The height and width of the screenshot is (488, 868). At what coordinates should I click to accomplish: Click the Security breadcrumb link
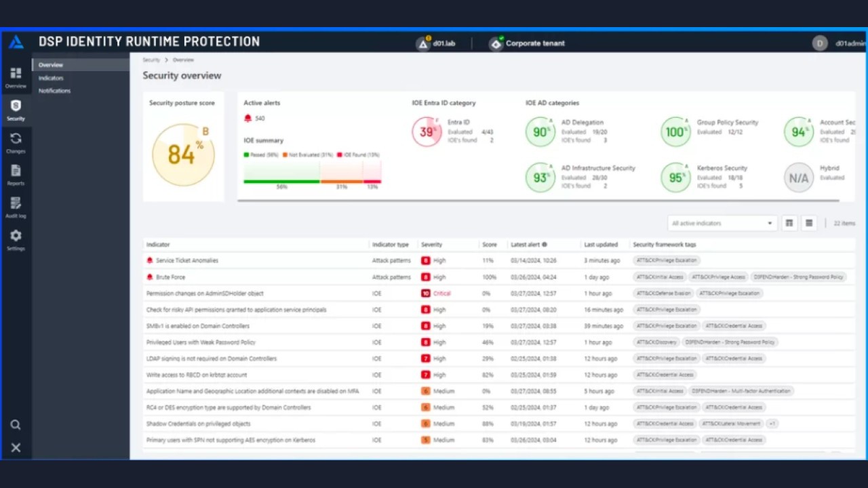(x=151, y=60)
